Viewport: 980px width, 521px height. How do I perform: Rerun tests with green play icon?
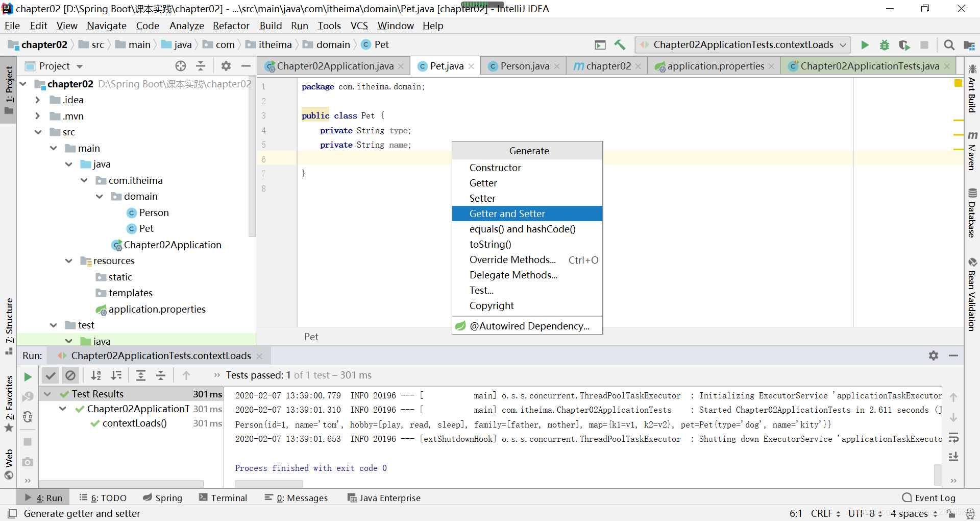pyautogui.click(x=28, y=377)
